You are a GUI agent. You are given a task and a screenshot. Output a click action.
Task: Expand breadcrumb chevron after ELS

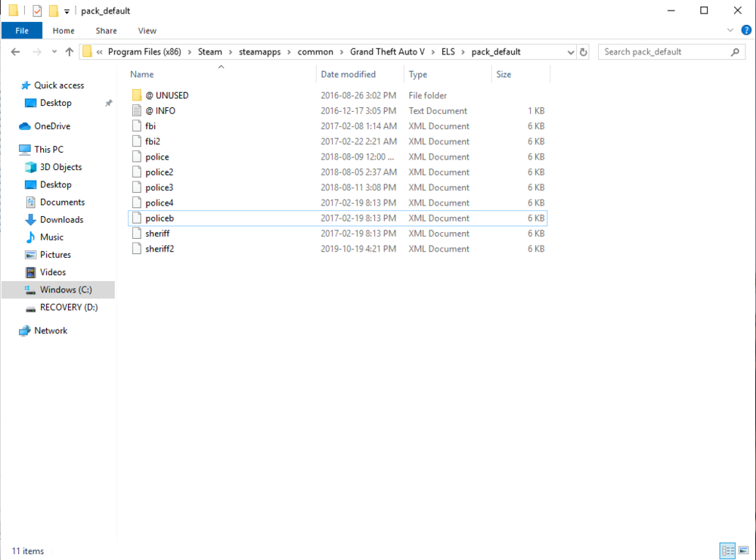click(463, 52)
